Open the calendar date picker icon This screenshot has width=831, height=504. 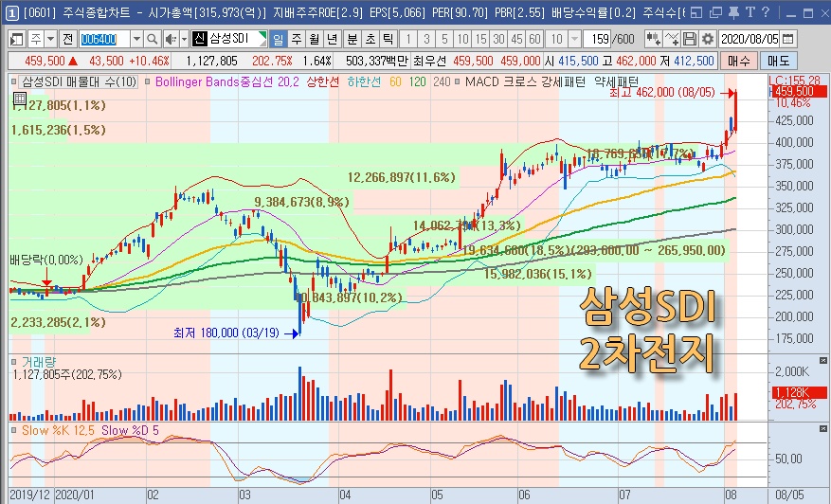coord(788,39)
